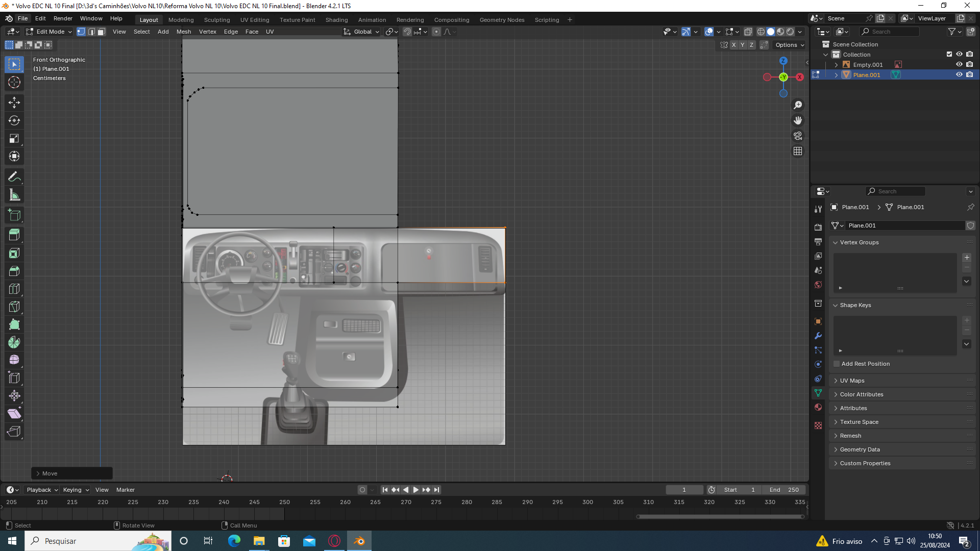The image size is (980, 551).
Task: Open the UV Editing workspace tab
Action: (255, 20)
